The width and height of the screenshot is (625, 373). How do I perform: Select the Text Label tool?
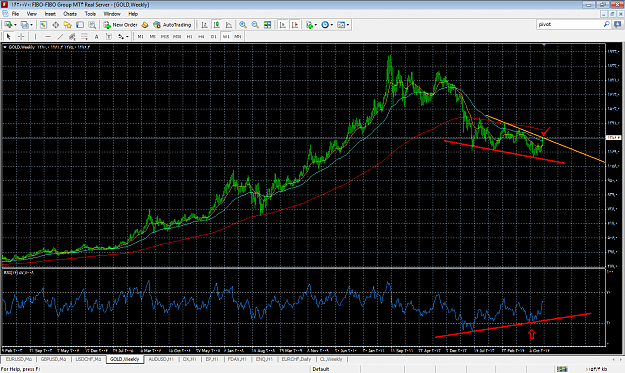[x=108, y=37]
